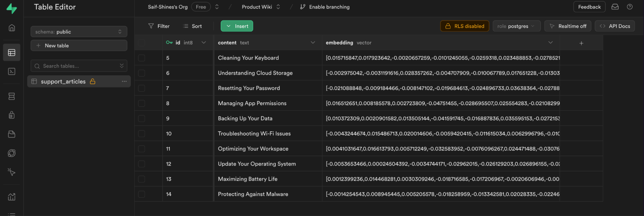Click the help question mark icon
The image size is (644, 216).
coord(630,7)
